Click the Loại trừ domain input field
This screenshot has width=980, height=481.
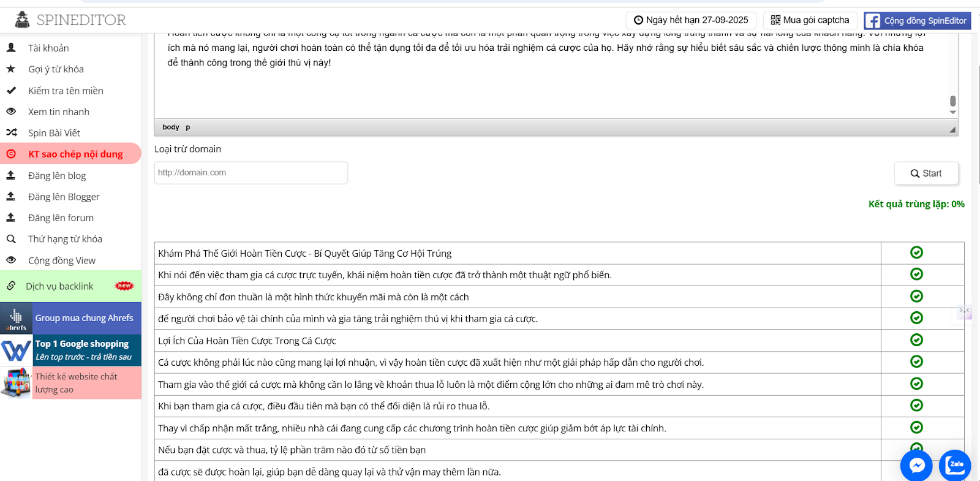251,173
